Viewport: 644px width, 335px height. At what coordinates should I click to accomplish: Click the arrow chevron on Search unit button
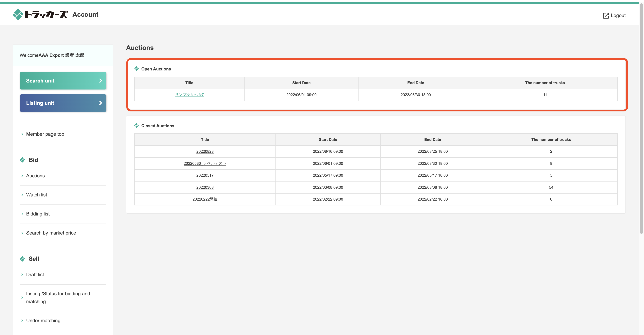tap(100, 81)
